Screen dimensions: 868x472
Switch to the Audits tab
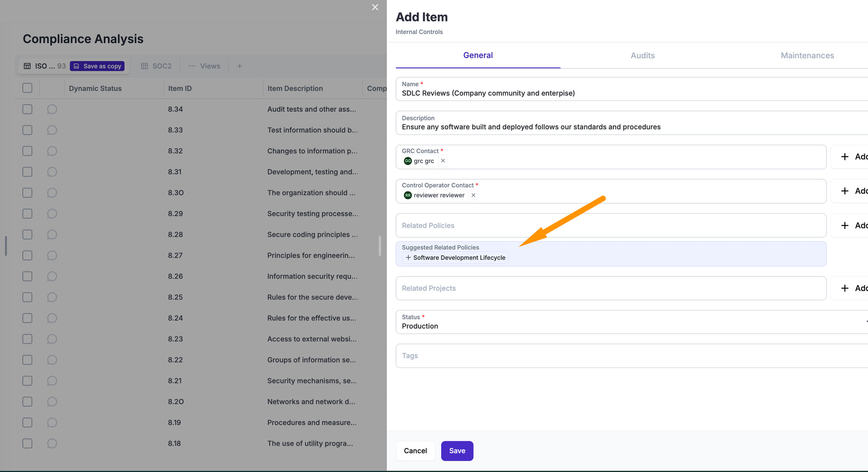point(642,56)
